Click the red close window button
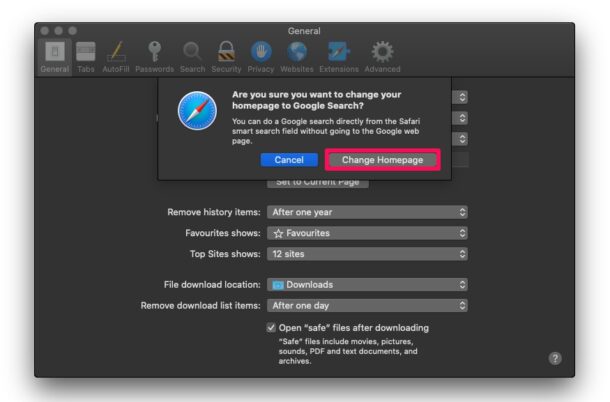This screenshot has height=402, width=610. (45, 30)
